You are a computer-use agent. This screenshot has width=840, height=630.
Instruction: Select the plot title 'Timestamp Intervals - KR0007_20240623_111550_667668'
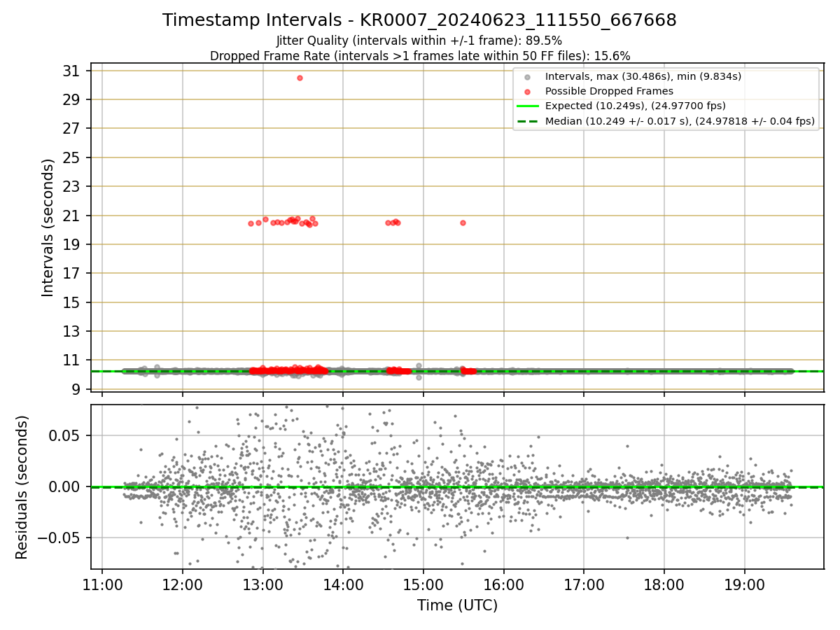(419, 20)
